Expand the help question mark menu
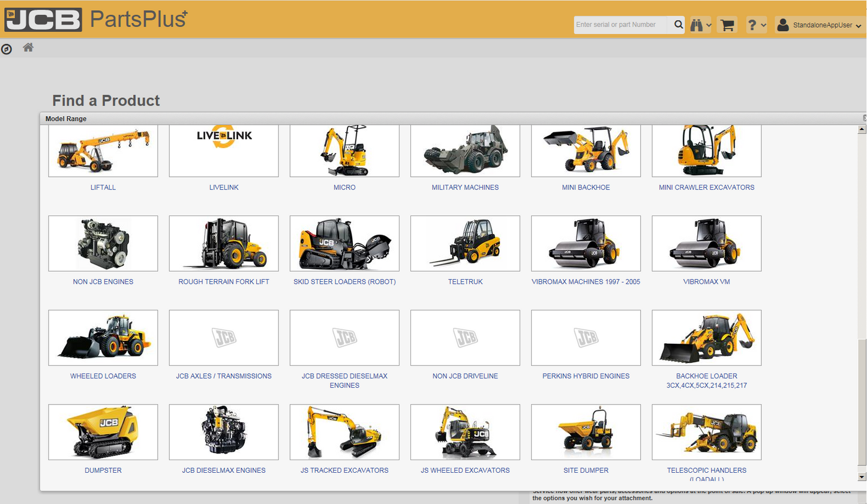 [x=756, y=25]
